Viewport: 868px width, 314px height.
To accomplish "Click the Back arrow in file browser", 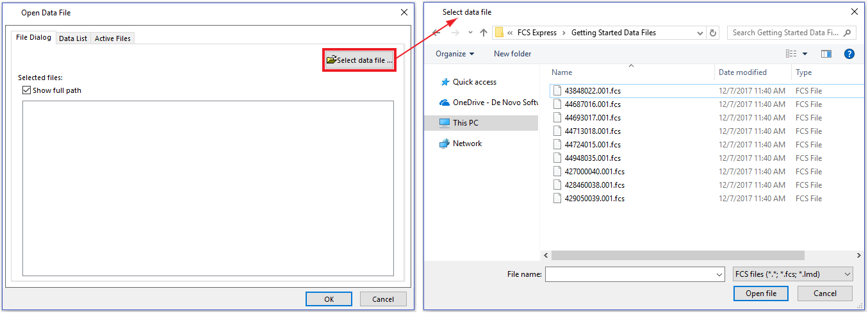I will [x=436, y=33].
